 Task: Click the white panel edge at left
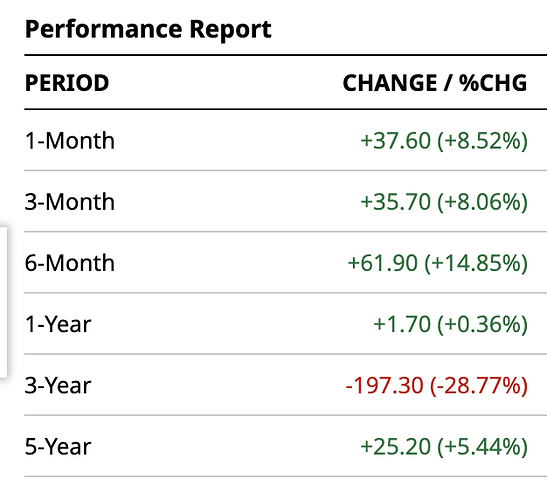pos(3,302)
